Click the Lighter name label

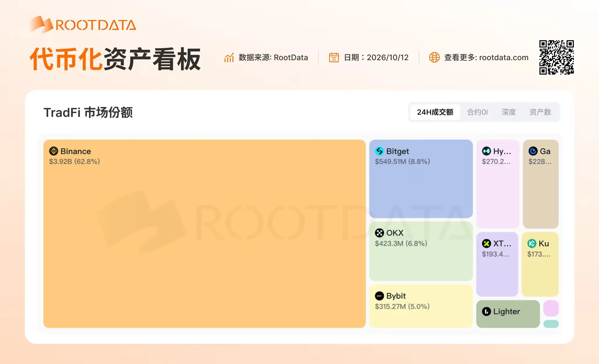click(x=507, y=312)
